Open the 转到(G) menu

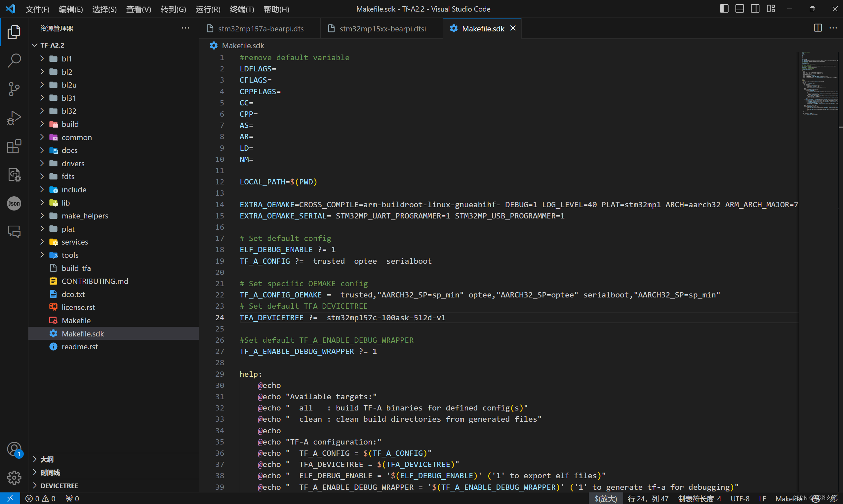pos(173,9)
